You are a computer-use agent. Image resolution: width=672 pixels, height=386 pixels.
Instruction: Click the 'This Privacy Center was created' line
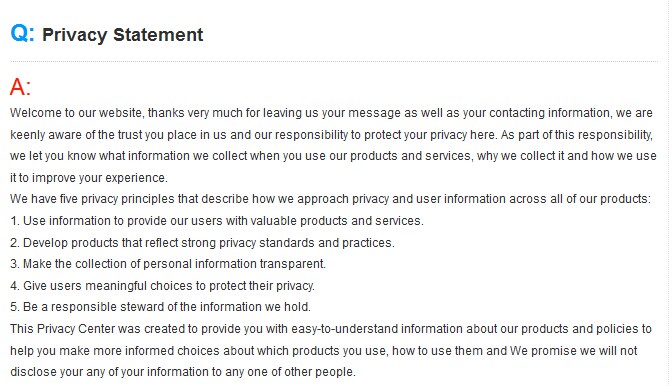coord(331,329)
